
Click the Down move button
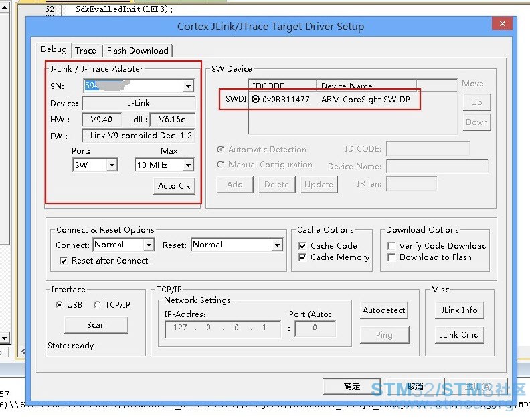[x=476, y=122]
